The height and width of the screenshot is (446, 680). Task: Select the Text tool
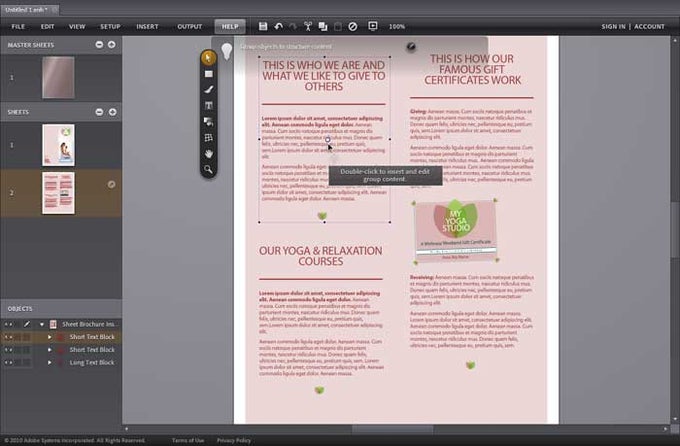(x=209, y=105)
